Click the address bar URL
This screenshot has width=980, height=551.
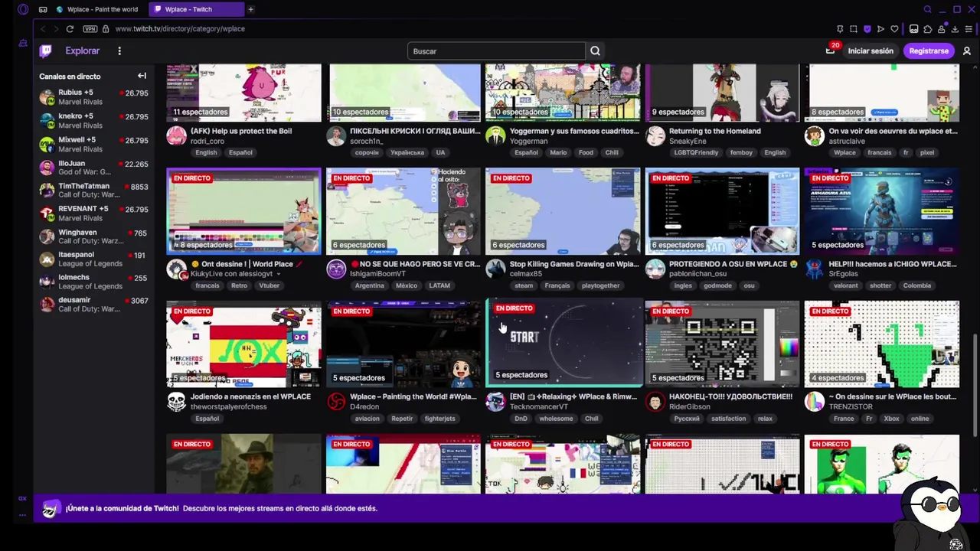180,29
